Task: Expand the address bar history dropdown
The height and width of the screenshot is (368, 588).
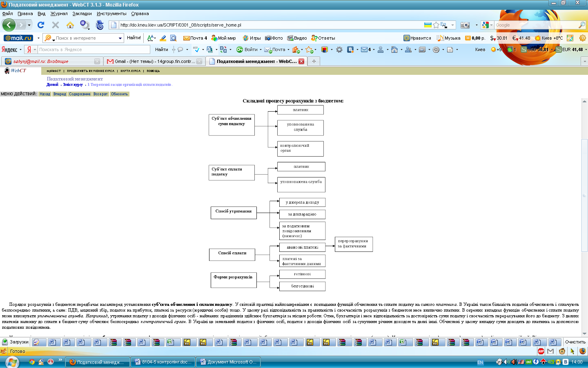Action: pyautogui.click(x=452, y=25)
